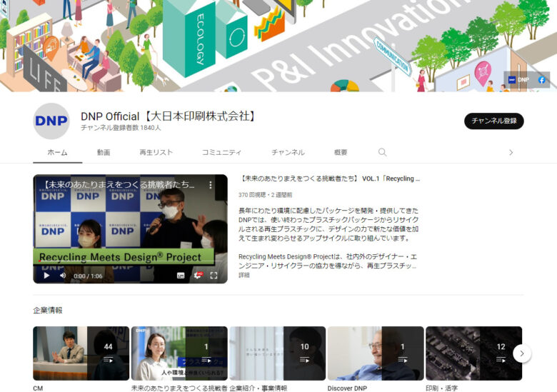The image size is (557, 392).
Task: Click the 印刷・活字 playlist title
Action: [442, 388]
